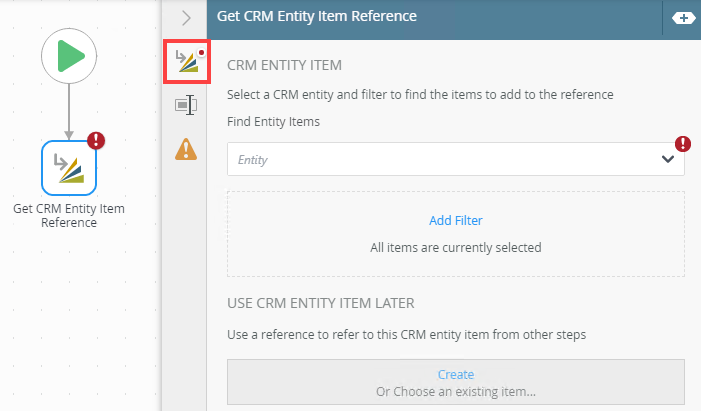Click the USE CRM ENTITY ITEM LATER heading
This screenshot has height=411, width=701.
coord(321,303)
